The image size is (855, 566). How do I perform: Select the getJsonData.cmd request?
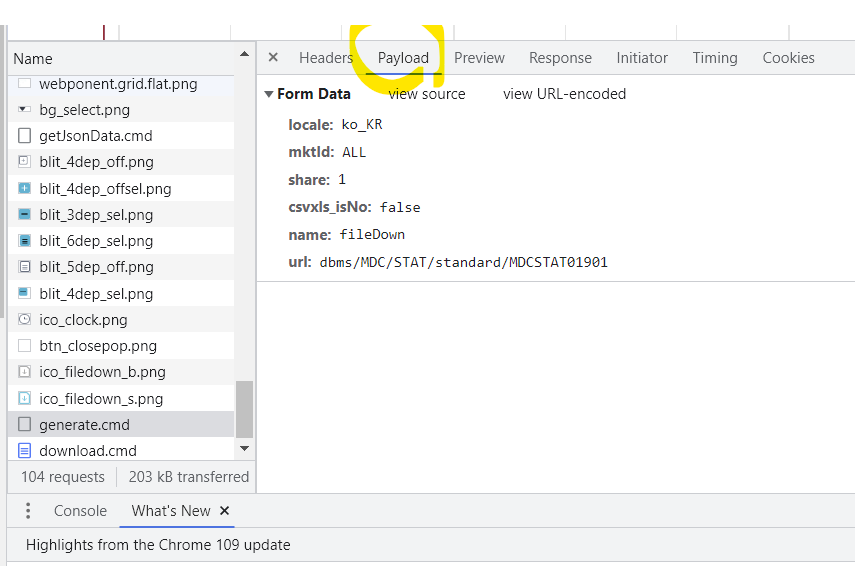pyautogui.click(x=121, y=136)
